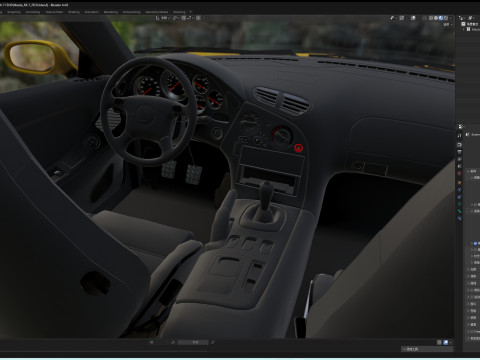Open the Texture Paint workspace tab
Screen dimensions: 480x360
(x=54, y=12)
